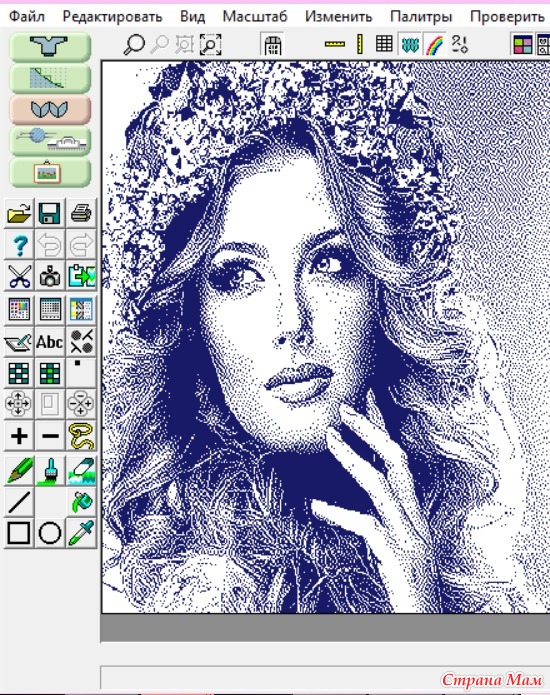Choose the eraser tool
This screenshot has width=550, height=695.
82,469
